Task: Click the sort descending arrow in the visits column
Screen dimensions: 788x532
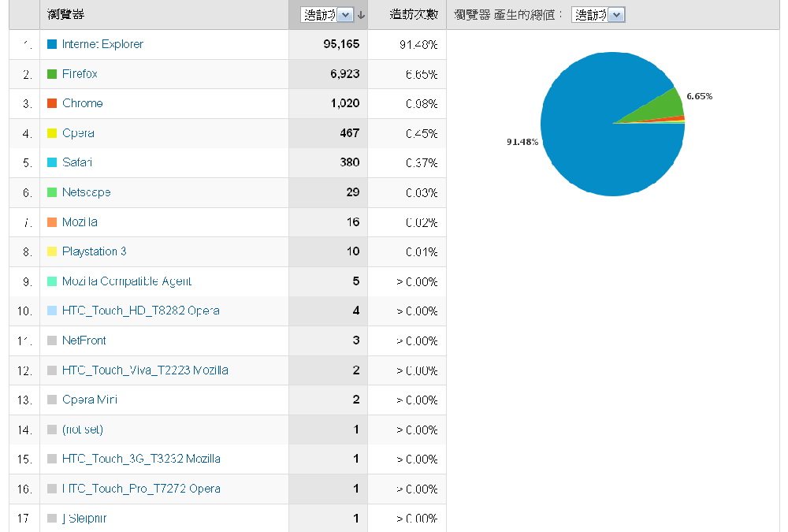Action: click(361, 15)
